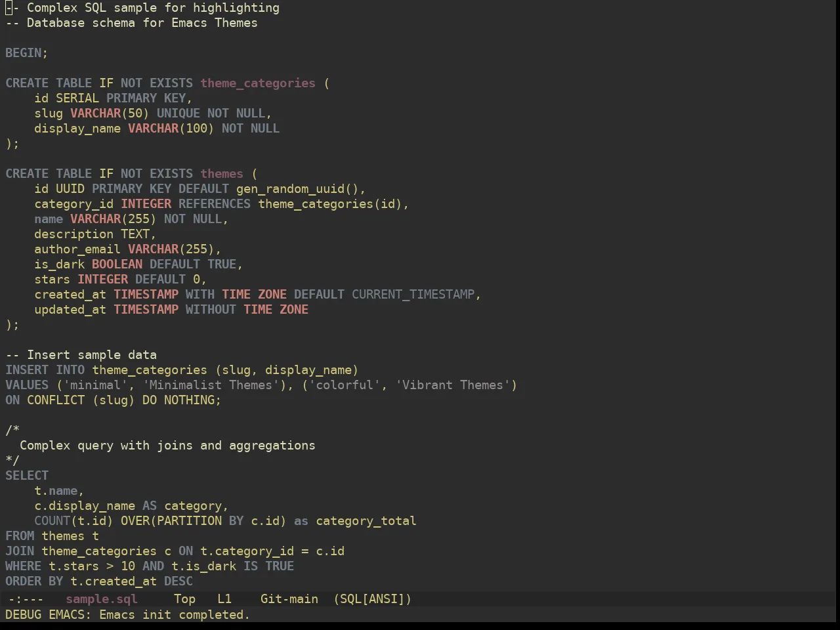
Task: Place cursor on BEGIN; statement
Action: pos(27,53)
